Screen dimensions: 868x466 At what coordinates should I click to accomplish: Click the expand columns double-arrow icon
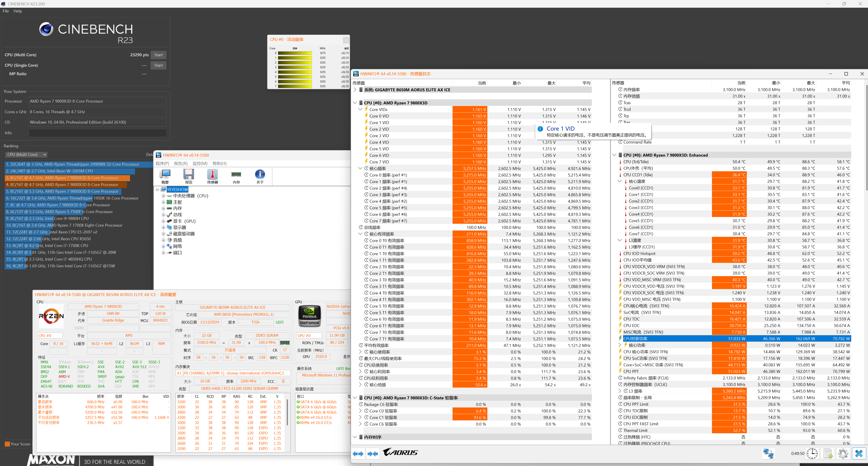(358, 454)
